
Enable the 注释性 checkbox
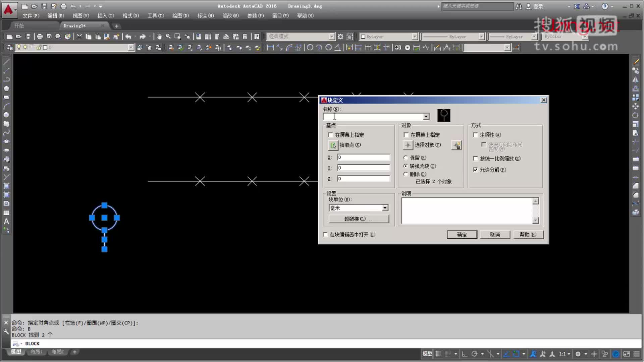[x=475, y=135]
